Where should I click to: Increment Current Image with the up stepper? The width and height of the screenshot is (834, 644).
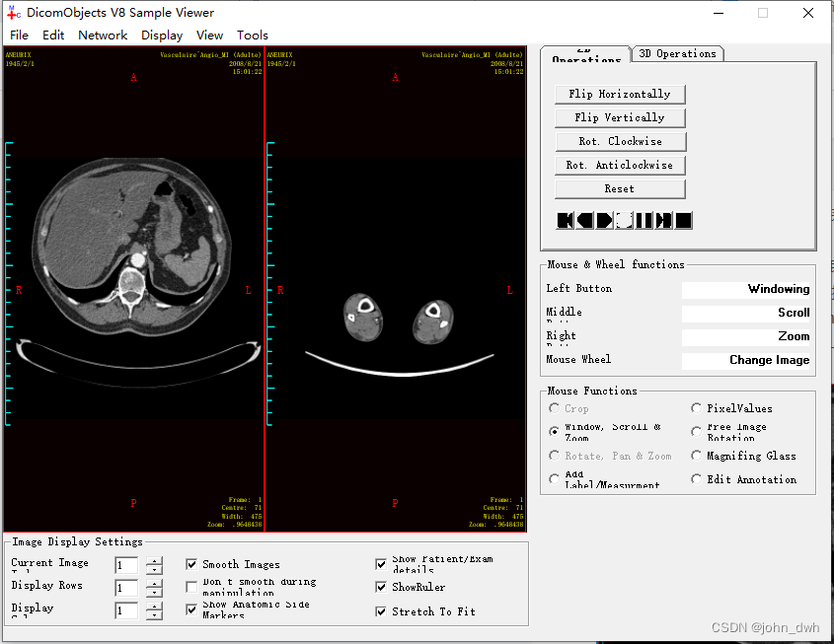[156, 561]
